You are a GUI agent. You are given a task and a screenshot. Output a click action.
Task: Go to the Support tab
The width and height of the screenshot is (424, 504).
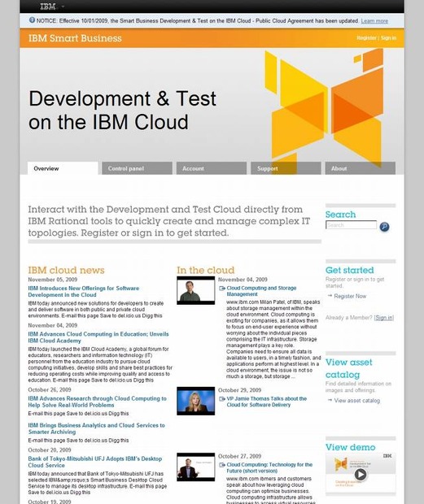(x=286, y=168)
